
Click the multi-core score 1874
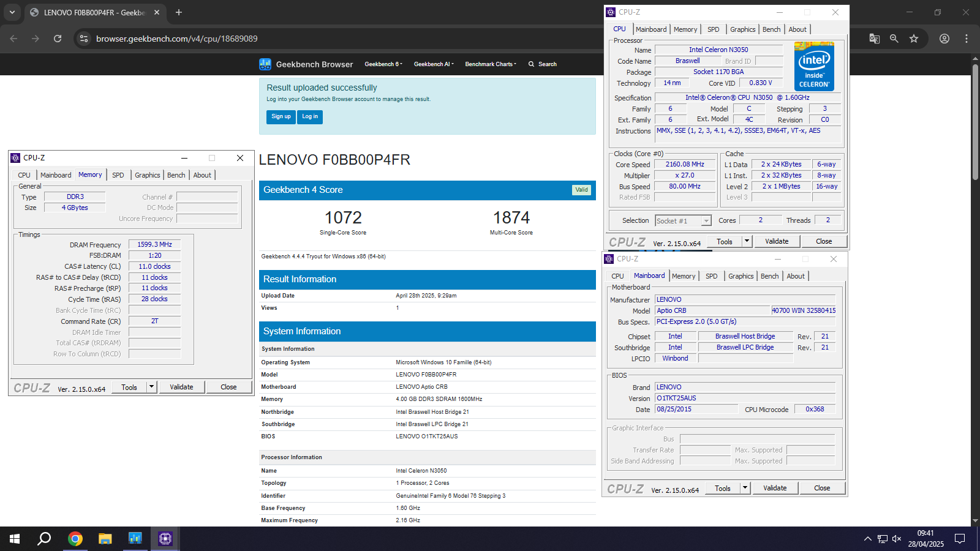coord(511,218)
